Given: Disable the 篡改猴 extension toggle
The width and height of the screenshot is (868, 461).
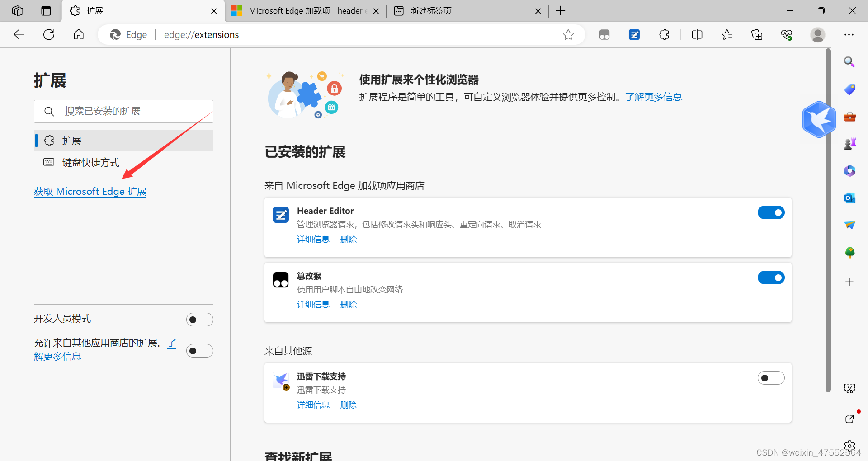Looking at the screenshot, I should pos(771,278).
